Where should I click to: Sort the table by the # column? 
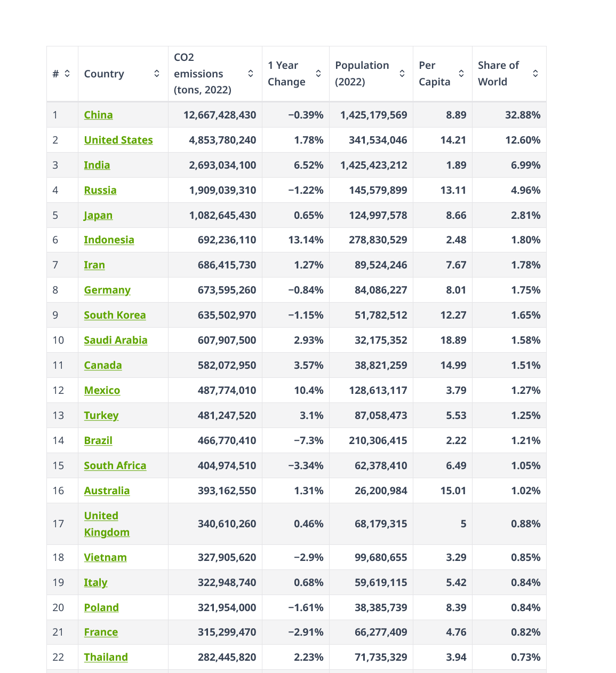coord(67,74)
